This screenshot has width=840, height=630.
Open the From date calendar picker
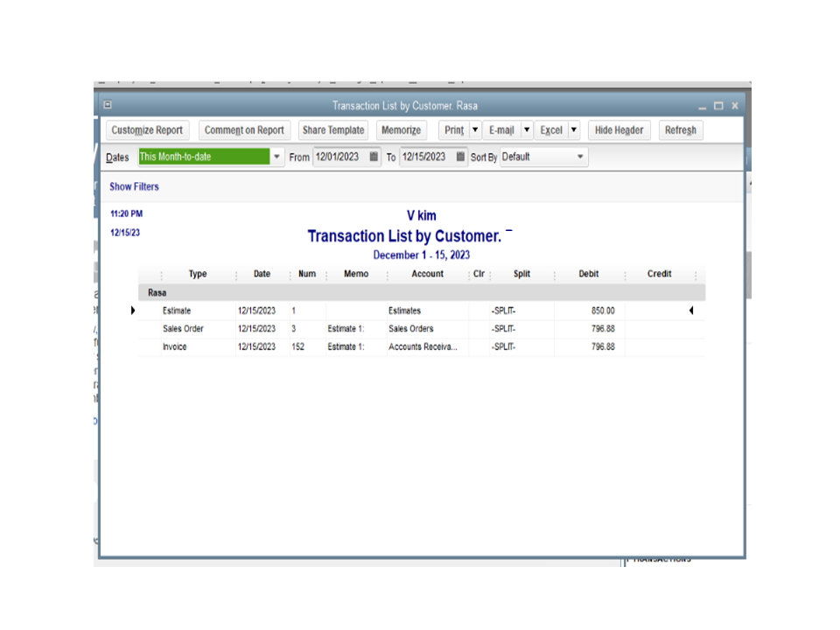click(374, 157)
